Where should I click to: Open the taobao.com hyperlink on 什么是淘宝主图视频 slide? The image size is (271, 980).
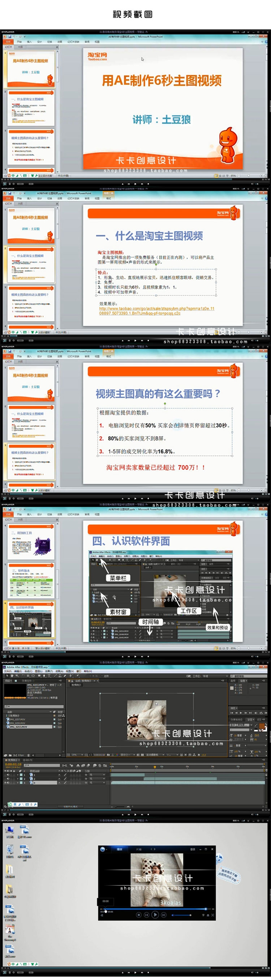coord(157,311)
